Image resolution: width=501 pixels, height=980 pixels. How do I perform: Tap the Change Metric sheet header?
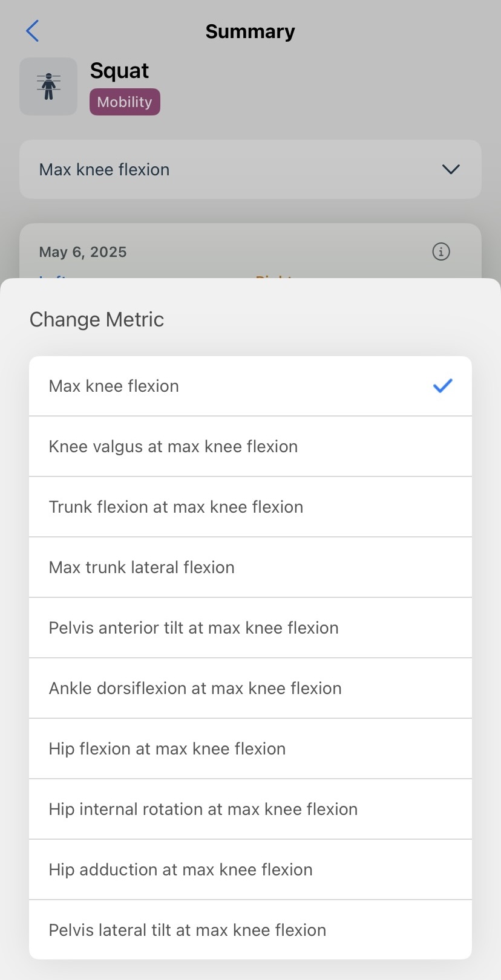[x=97, y=319]
